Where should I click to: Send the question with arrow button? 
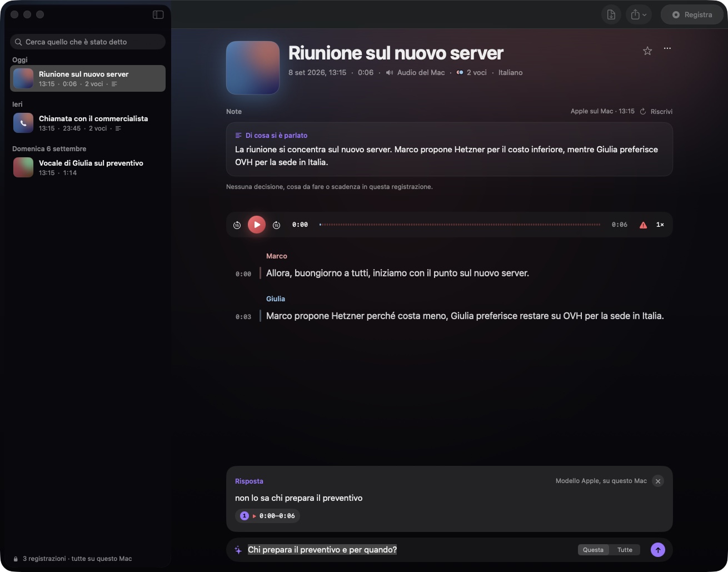click(658, 550)
